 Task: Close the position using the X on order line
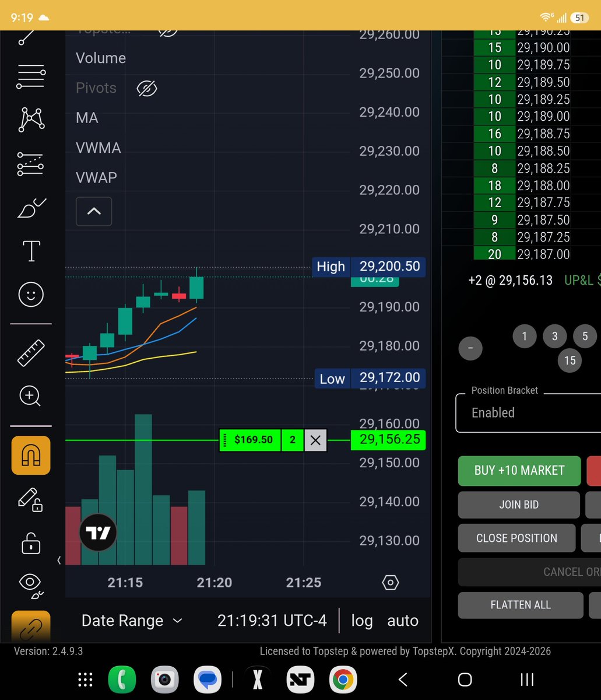(315, 440)
